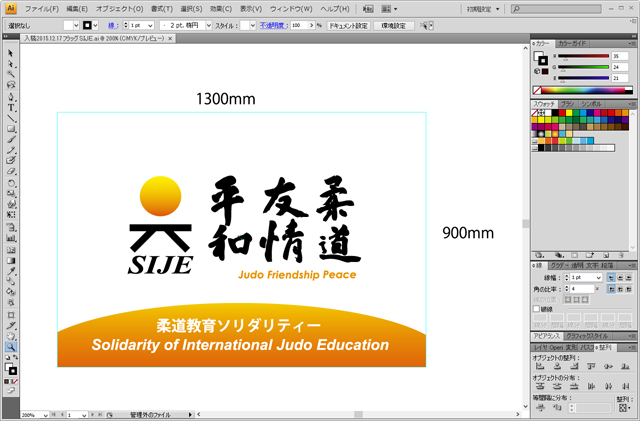Enable the 破線 dashed line checkbox
This screenshot has width=640, height=421.
pos(536,309)
